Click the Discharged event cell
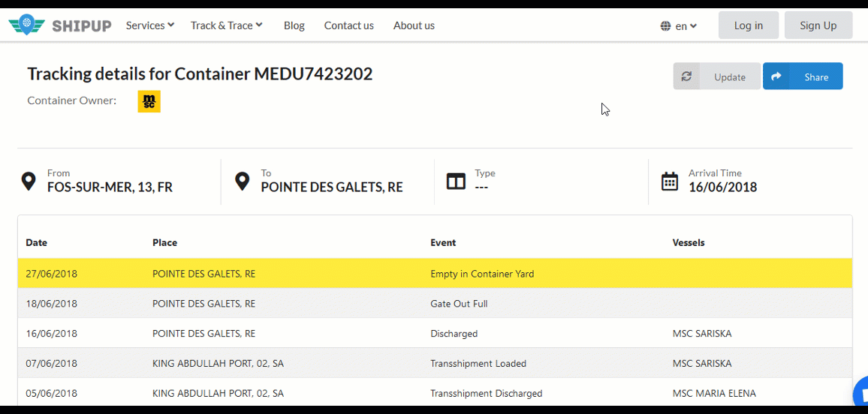868x414 pixels. point(454,333)
